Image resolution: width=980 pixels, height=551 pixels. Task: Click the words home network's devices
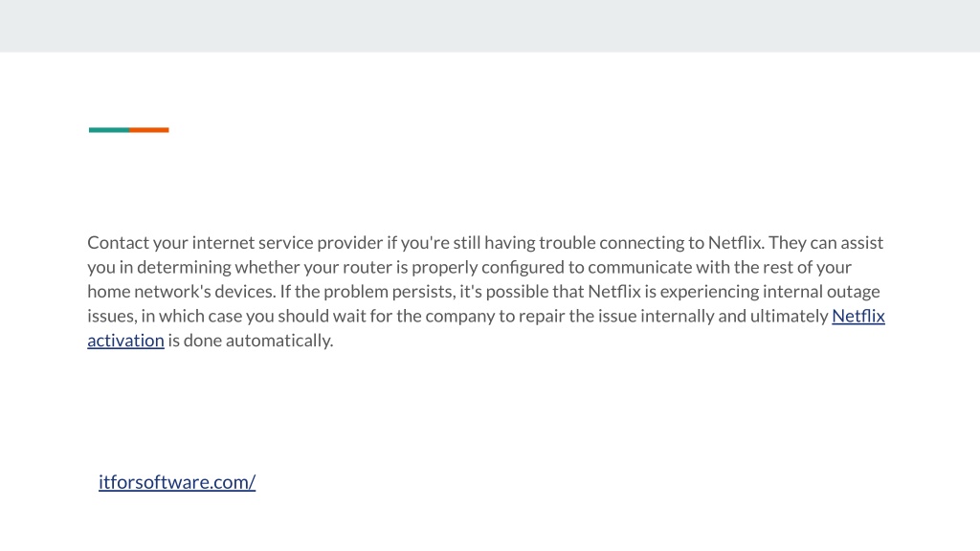(x=181, y=292)
